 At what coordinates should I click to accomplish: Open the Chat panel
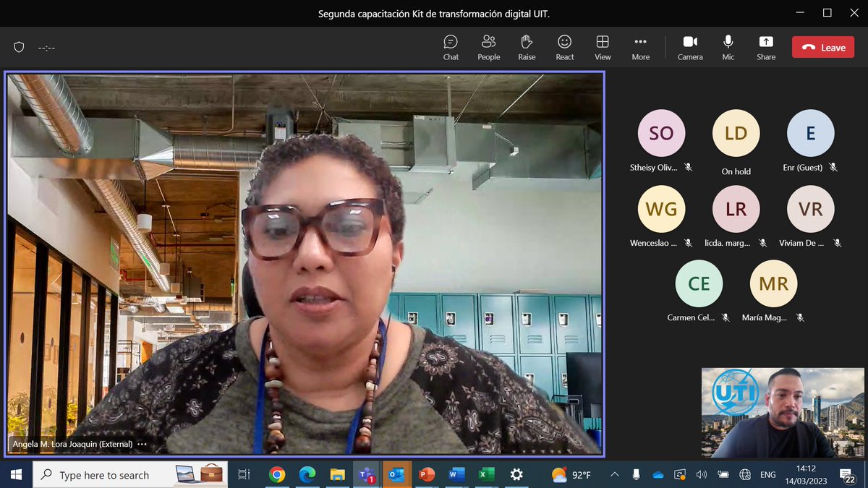[x=451, y=48]
